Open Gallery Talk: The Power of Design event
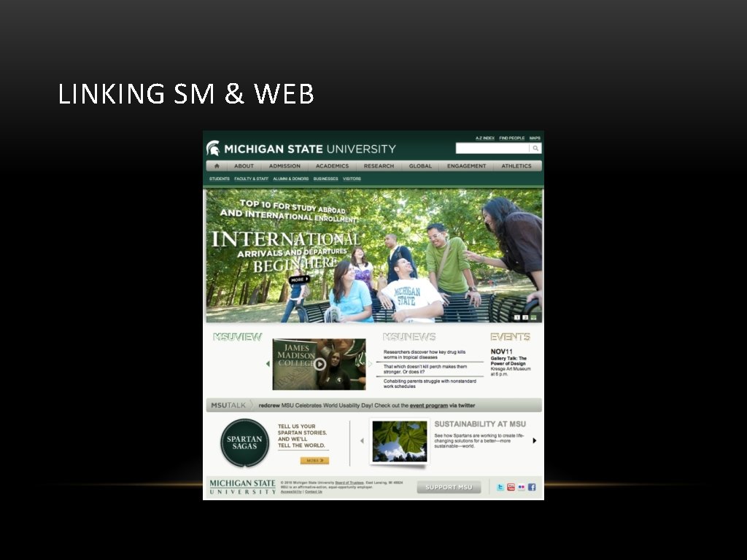This screenshot has height=560, width=747. coord(508,361)
